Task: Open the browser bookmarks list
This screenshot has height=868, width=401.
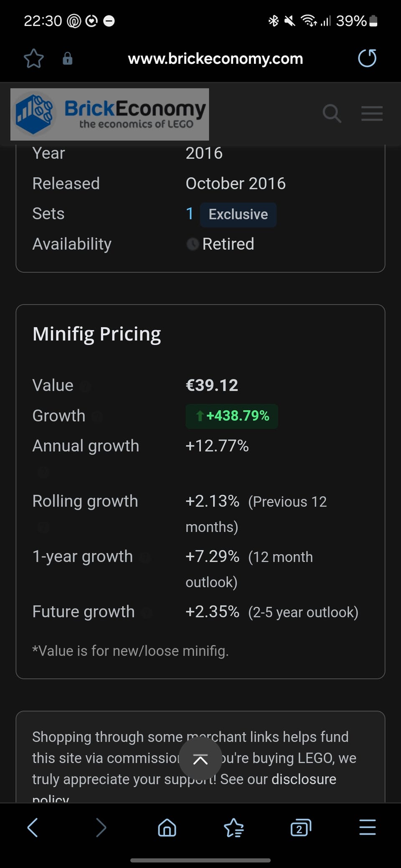Action: (234, 827)
